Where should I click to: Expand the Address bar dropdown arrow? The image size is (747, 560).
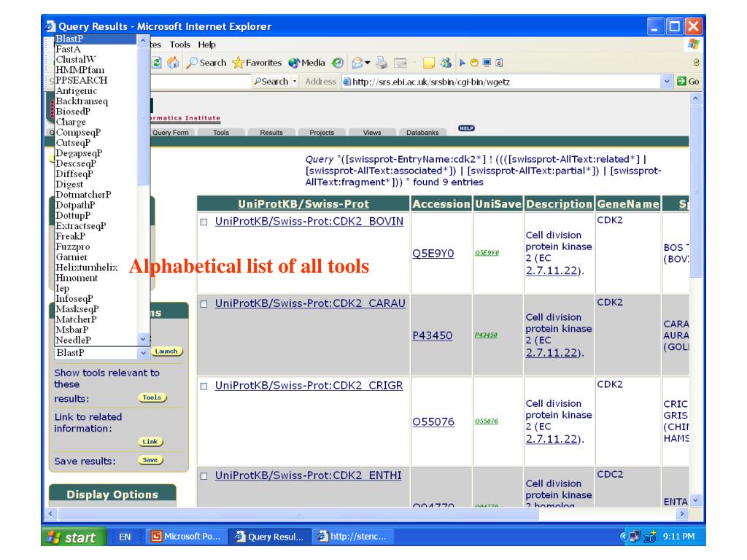coord(667,82)
